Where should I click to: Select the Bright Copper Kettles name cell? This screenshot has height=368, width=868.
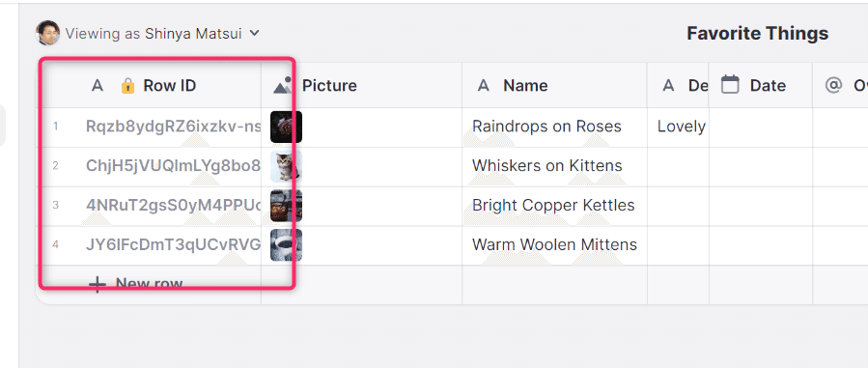(554, 206)
